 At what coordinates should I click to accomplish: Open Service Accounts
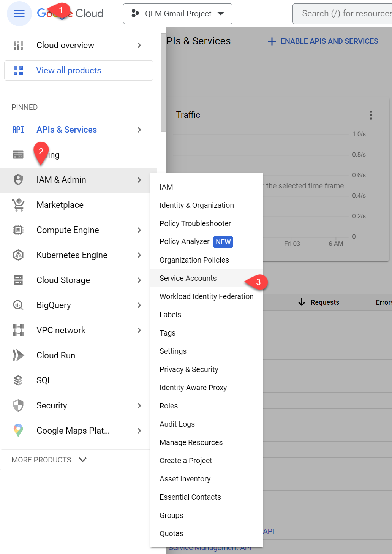(x=207, y=278)
